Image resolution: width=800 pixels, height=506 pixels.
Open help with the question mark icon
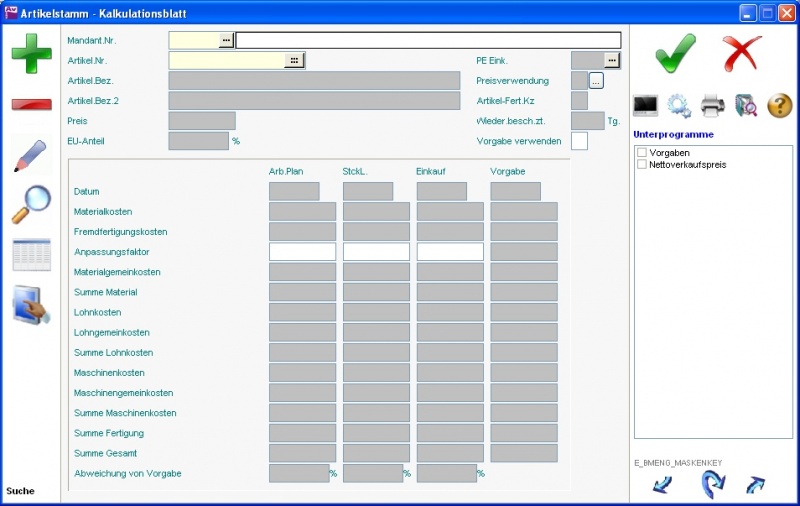779,104
